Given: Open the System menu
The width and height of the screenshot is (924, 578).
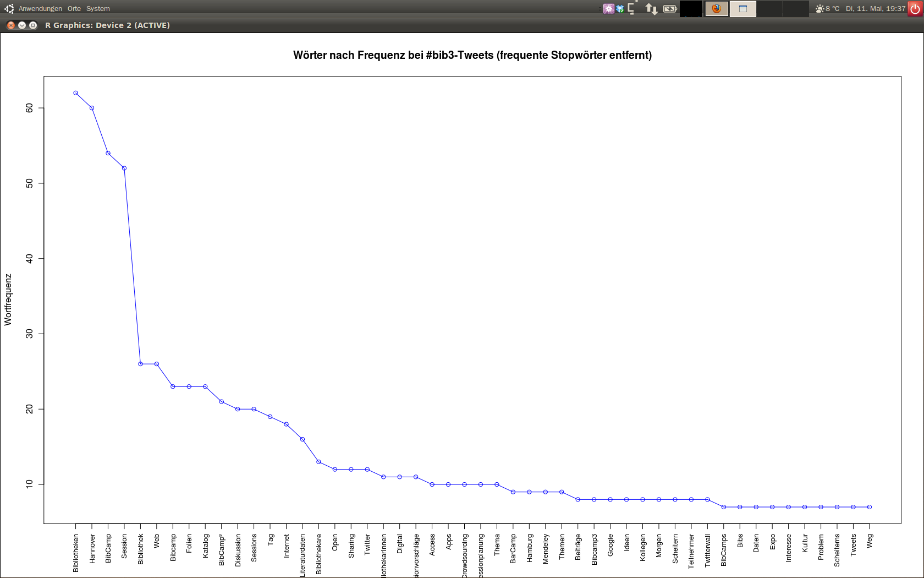Looking at the screenshot, I should pos(98,9).
